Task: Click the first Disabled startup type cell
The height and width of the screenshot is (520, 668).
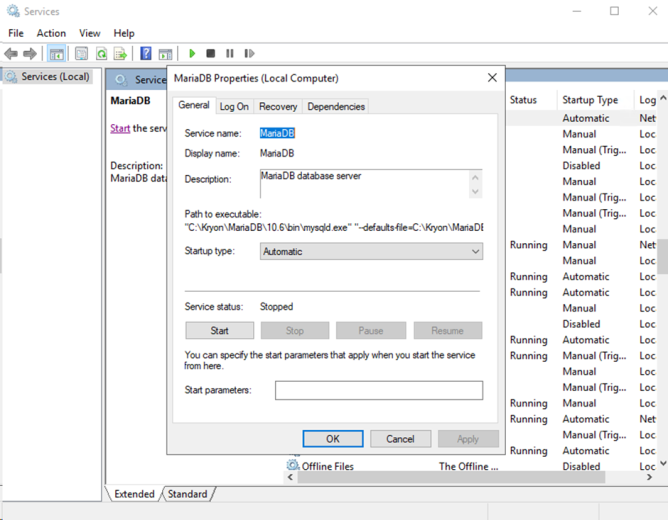Action: point(581,166)
